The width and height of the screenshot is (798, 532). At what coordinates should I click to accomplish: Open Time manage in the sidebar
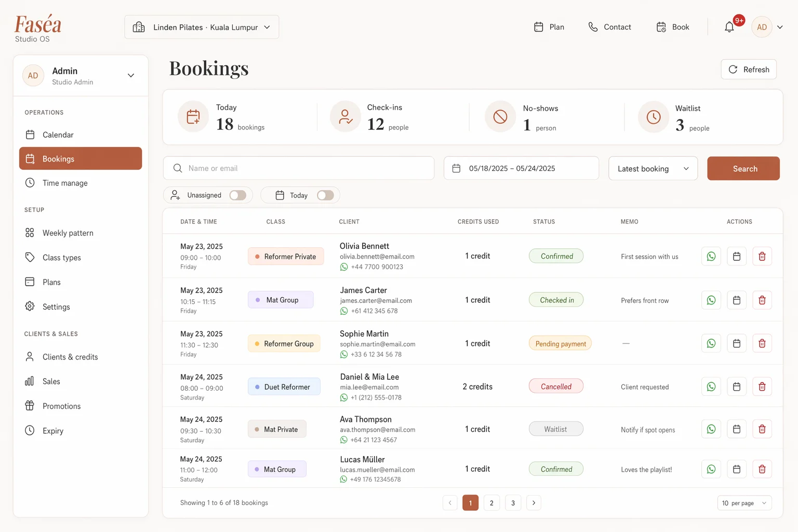pyautogui.click(x=81, y=183)
